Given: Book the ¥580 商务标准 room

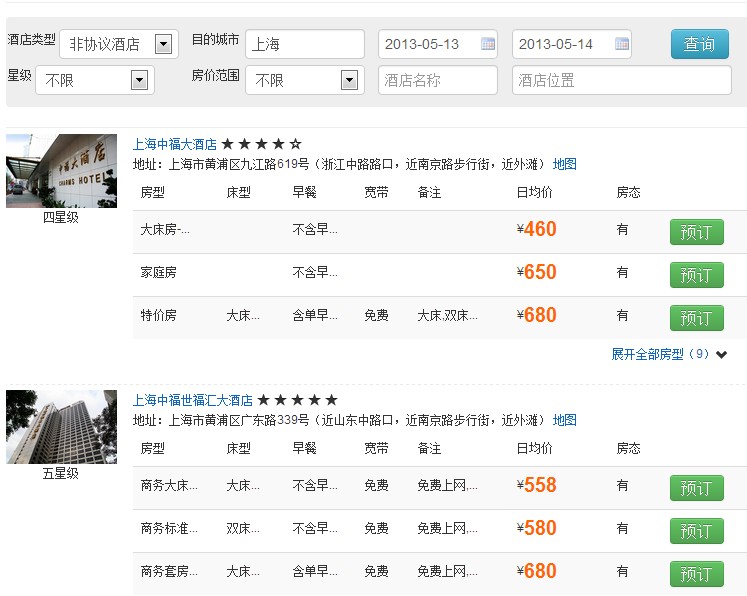Looking at the screenshot, I should [696, 531].
